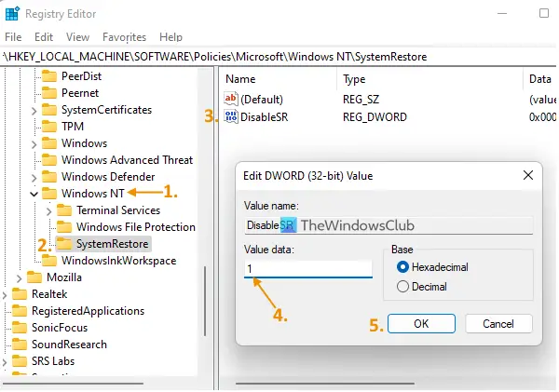Click the SystemCertificates folder icon
559x392 pixels.
(x=49, y=109)
